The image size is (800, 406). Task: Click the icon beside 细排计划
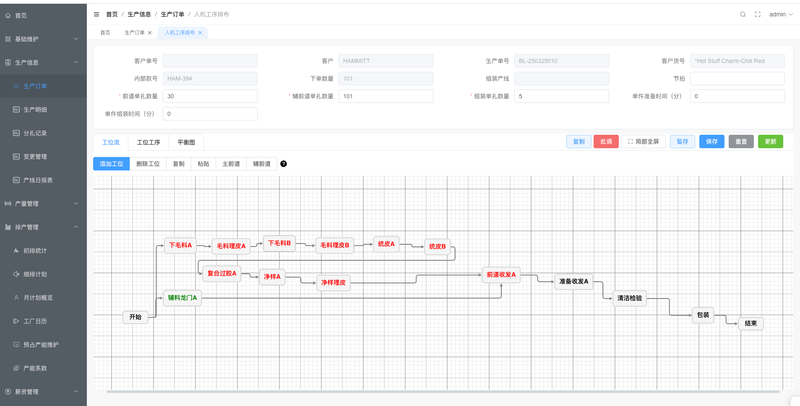16,274
